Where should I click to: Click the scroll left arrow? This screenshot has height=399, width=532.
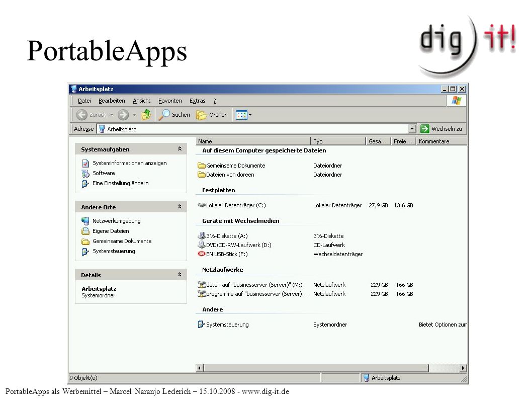pos(200,368)
